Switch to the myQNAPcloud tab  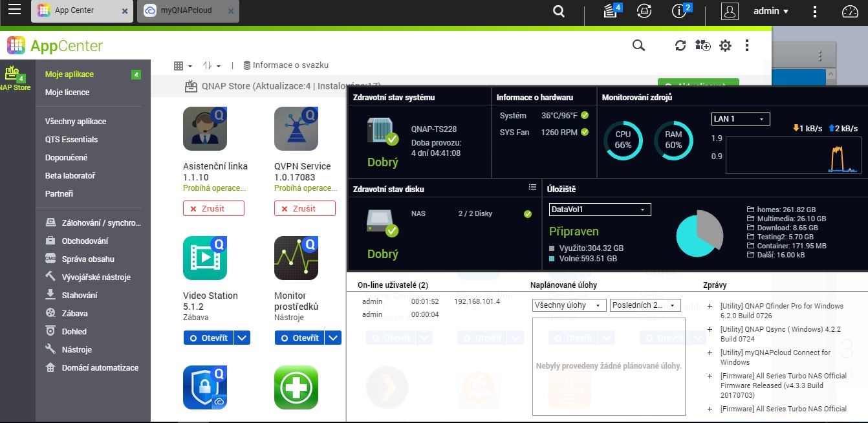click(188, 11)
